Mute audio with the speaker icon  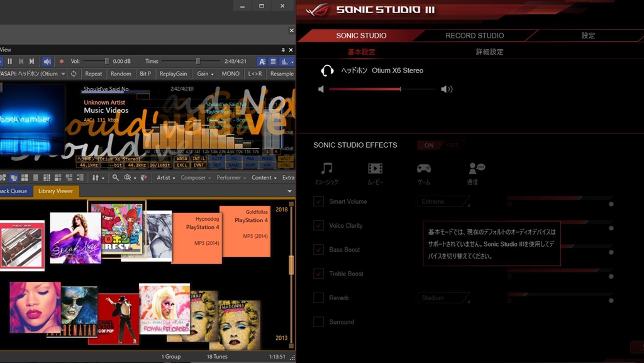pos(47,61)
